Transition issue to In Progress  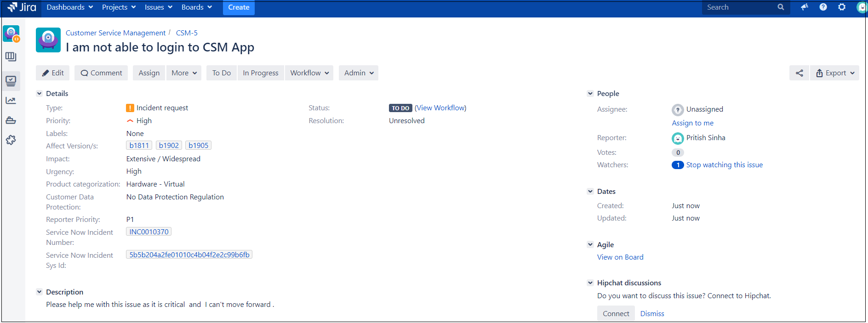[x=261, y=73]
